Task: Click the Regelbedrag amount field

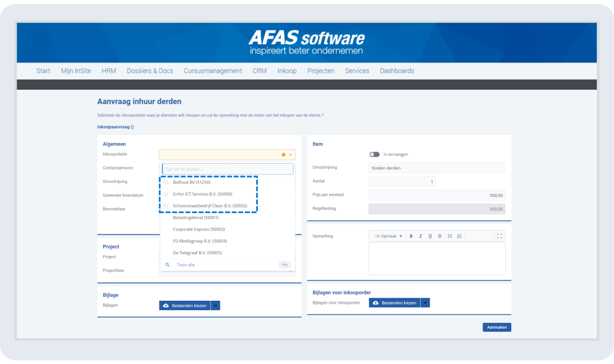Action: 437,209
